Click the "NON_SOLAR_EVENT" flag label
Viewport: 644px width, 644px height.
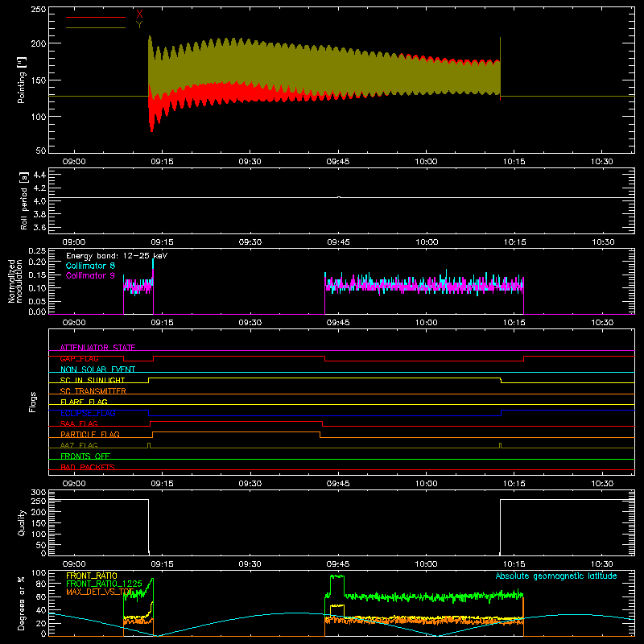tap(97, 369)
